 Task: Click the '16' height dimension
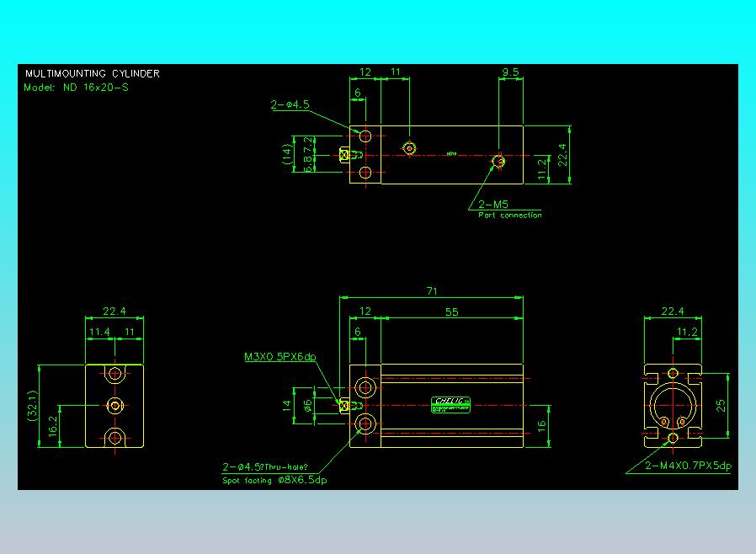[x=541, y=426]
